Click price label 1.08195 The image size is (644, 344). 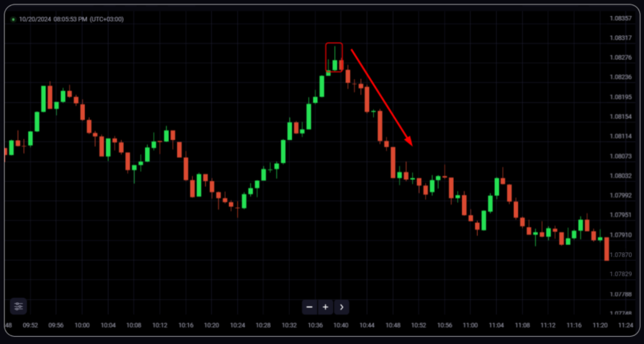(x=620, y=97)
